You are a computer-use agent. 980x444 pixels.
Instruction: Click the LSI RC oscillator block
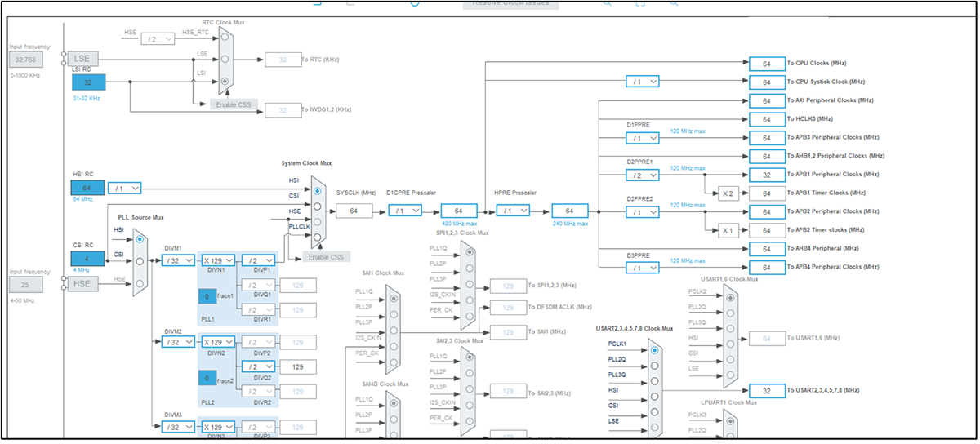[88, 82]
